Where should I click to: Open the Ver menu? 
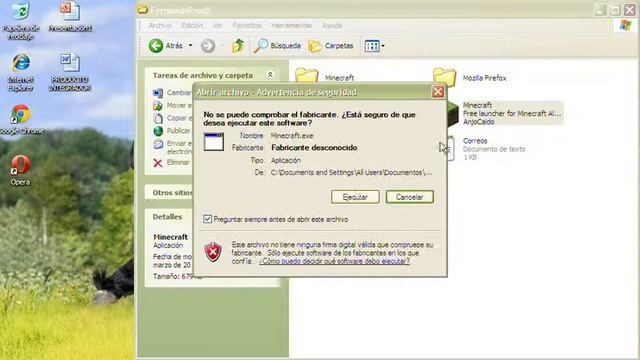click(218, 25)
